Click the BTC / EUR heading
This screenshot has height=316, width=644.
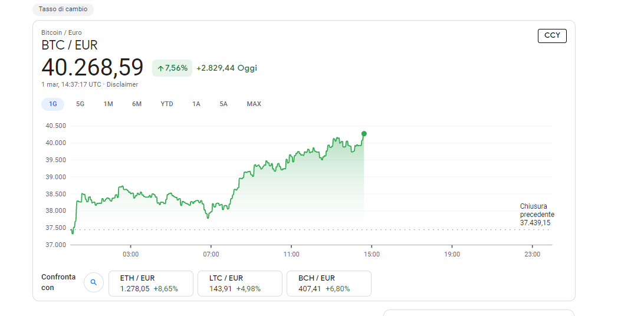[x=70, y=45]
